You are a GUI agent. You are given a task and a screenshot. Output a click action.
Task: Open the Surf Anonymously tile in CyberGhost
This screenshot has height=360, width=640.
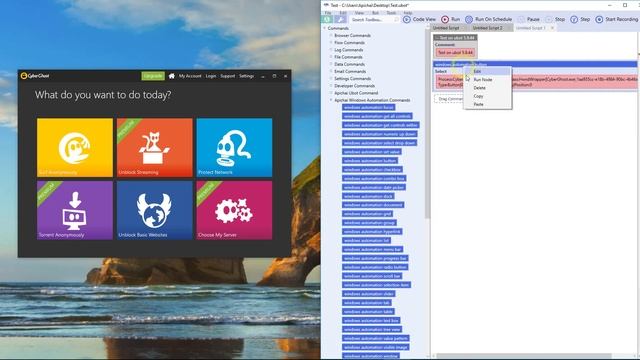(x=75, y=148)
